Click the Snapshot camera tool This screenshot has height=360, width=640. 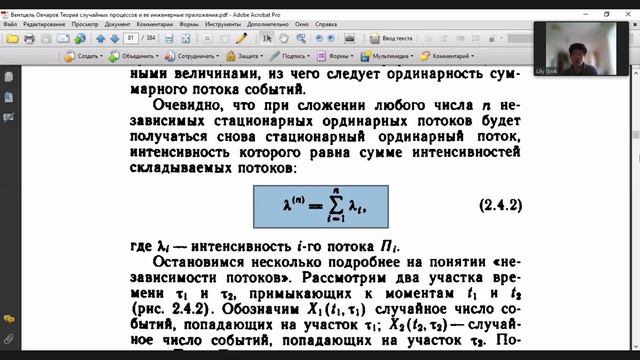tap(349, 38)
